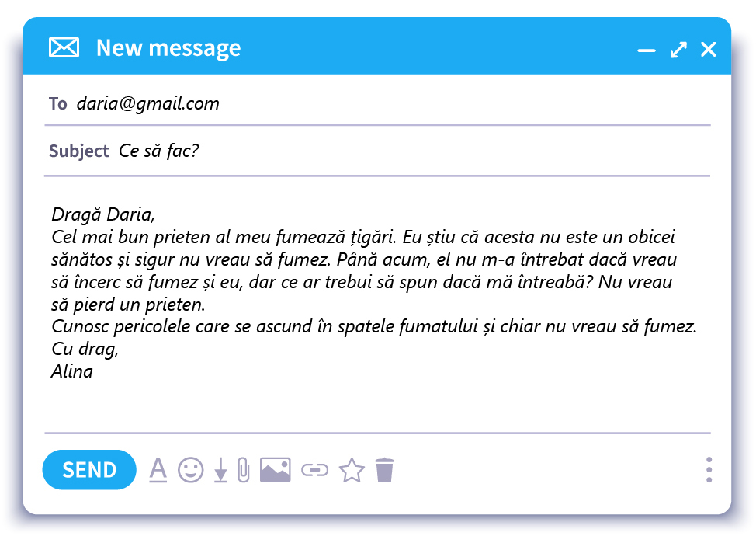Expand the compose window to full size
Screen dimensions: 756x536
coord(678,49)
